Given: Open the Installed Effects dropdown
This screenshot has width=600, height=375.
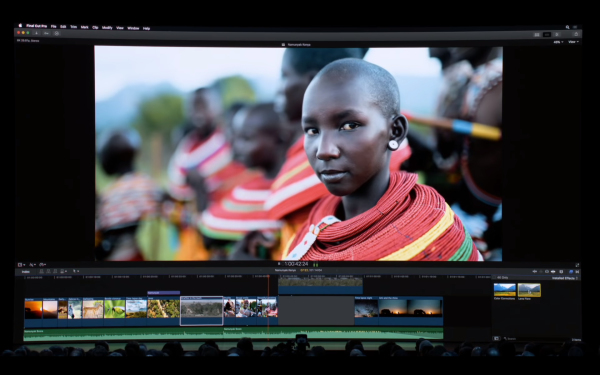Looking at the screenshot, I should [x=566, y=278].
